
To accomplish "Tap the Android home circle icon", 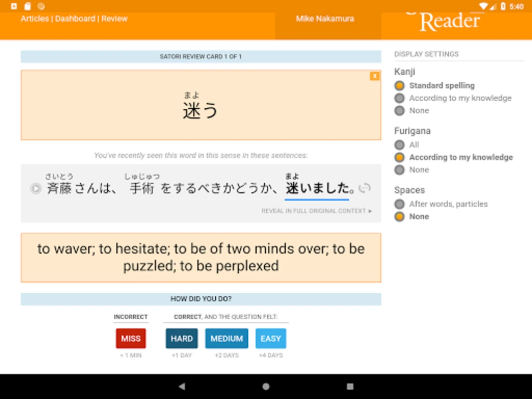I will (266, 387).
